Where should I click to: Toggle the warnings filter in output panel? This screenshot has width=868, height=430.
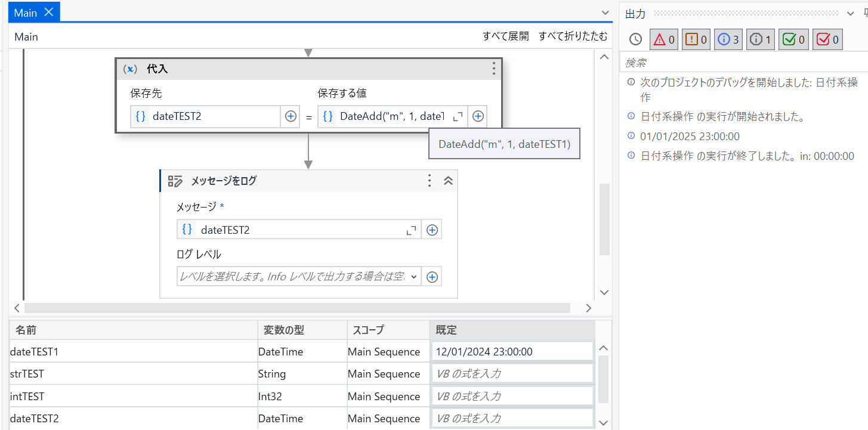[696, 39]
